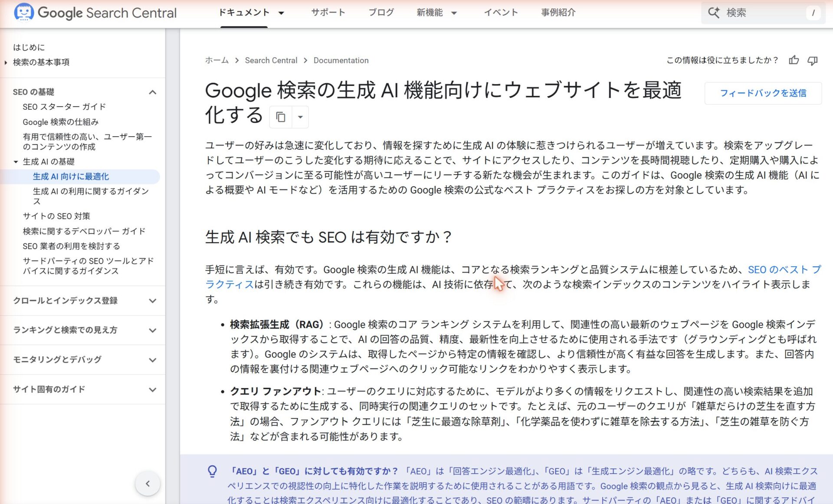Open the サポート tab
Image resolution: width=833 pixels, height=504 pixels.
point(328,13)
